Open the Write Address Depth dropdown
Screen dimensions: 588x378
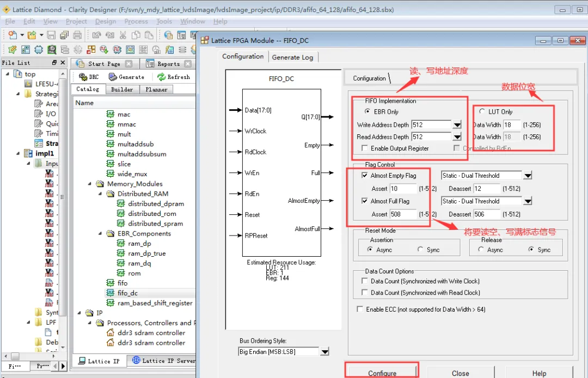[457, 125]
